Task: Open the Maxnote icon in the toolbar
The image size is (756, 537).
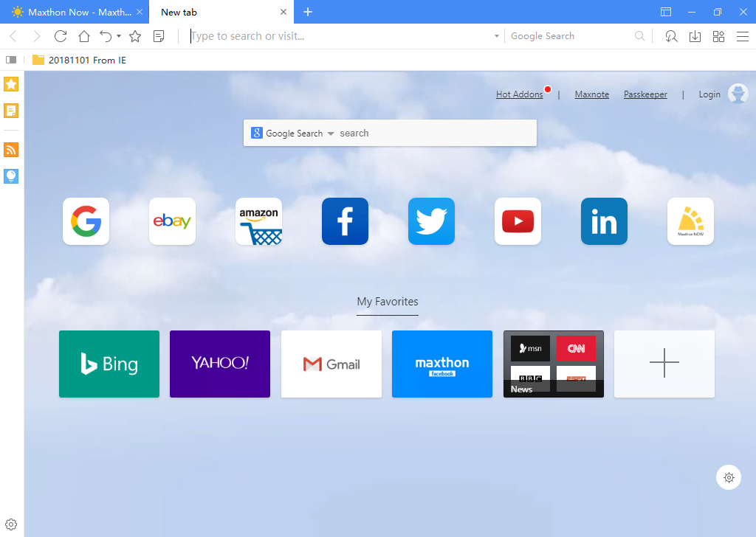Action: (x=159, y=36)
